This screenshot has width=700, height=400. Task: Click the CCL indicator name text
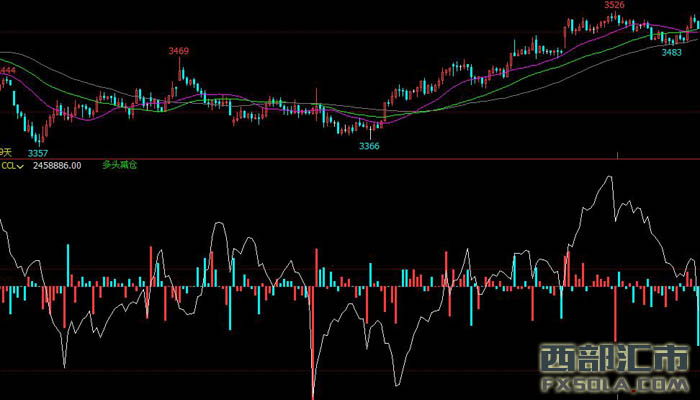pos(8,166)
